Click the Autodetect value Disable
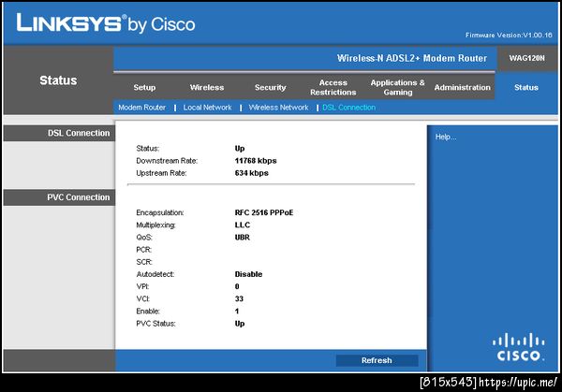This screenshot has width=562, height=392. [248, 274]
